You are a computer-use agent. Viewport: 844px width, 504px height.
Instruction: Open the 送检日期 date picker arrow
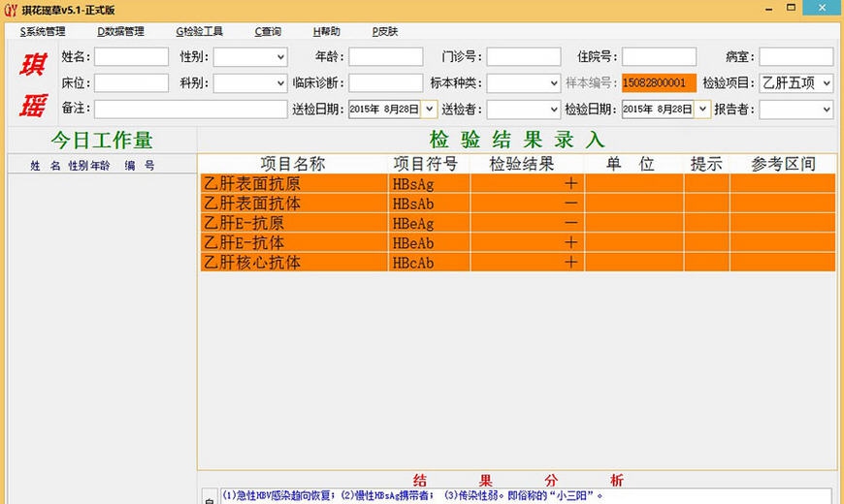429,110
